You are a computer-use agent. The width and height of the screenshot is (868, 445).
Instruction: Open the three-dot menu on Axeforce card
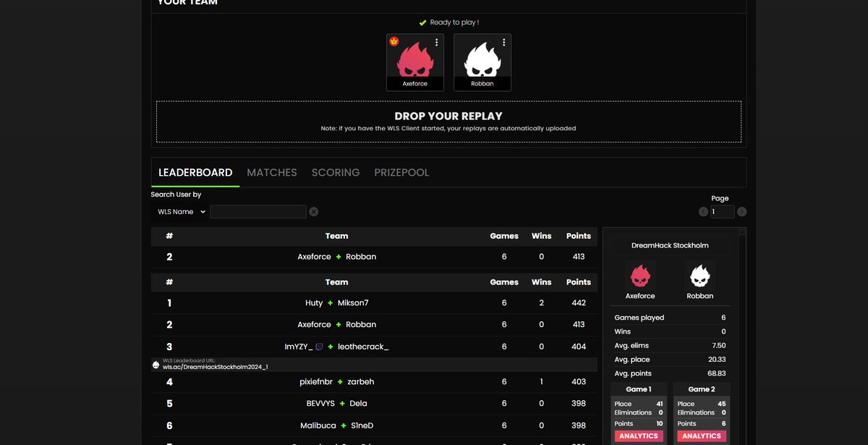coord(436,43)
